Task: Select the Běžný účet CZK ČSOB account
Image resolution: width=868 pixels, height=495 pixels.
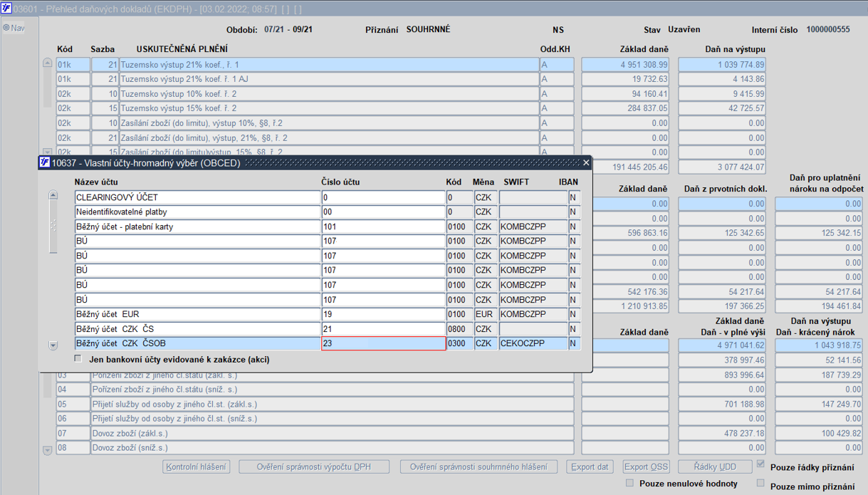Action: click(x=197, y=343)
